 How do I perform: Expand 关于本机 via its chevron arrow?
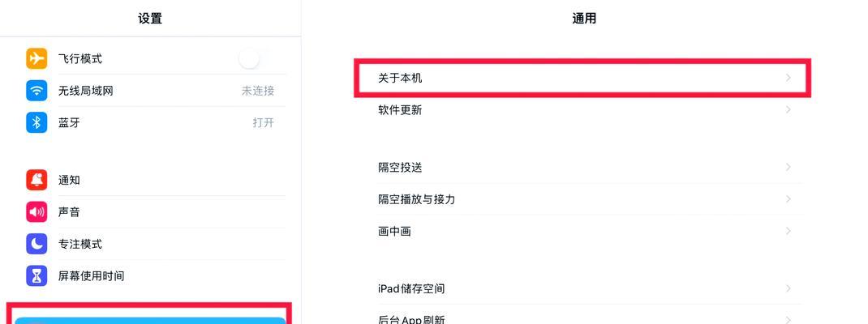click(x=789, y=78)
